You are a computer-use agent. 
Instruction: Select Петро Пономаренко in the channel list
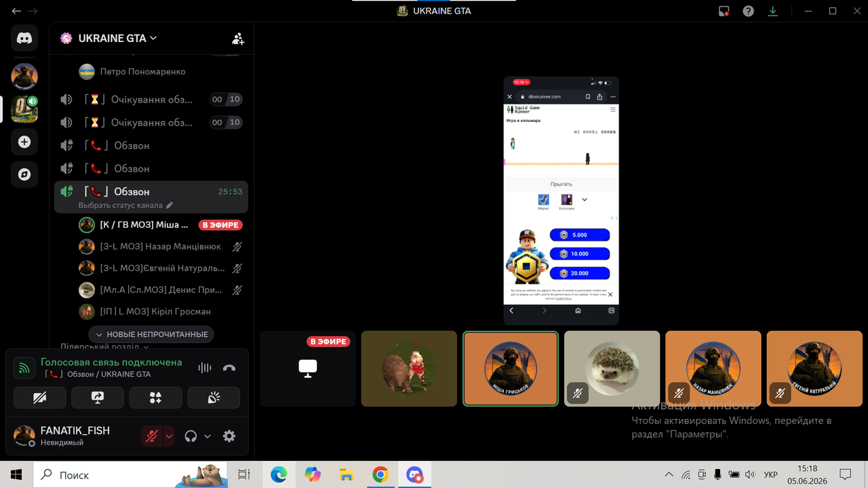tap(142, 71)
